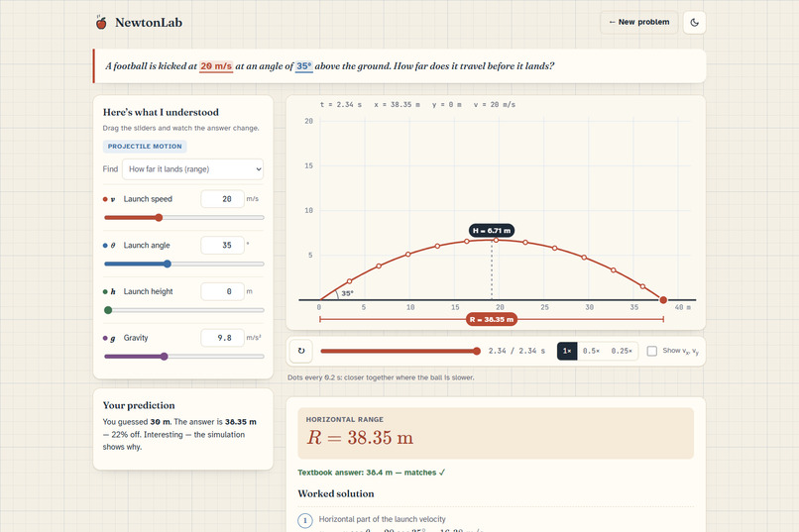Click the v = 20 m/s readout above graph
Viewport: 799px width, 532px height.
[x=495, y=104]
